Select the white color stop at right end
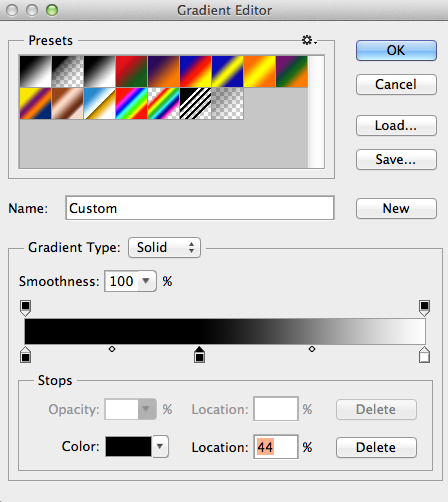This screenshot has width=448, height=502. 424,355
